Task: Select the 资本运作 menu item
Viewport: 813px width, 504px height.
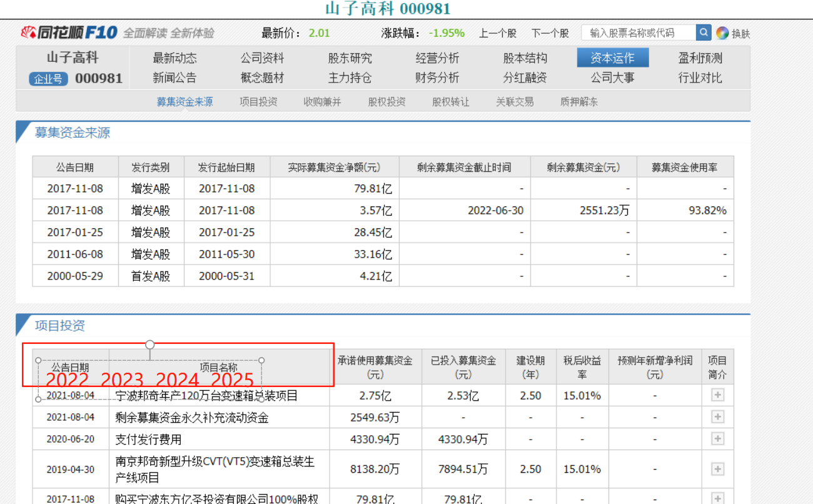Action: pyautogui.click(x=613, y=58)
